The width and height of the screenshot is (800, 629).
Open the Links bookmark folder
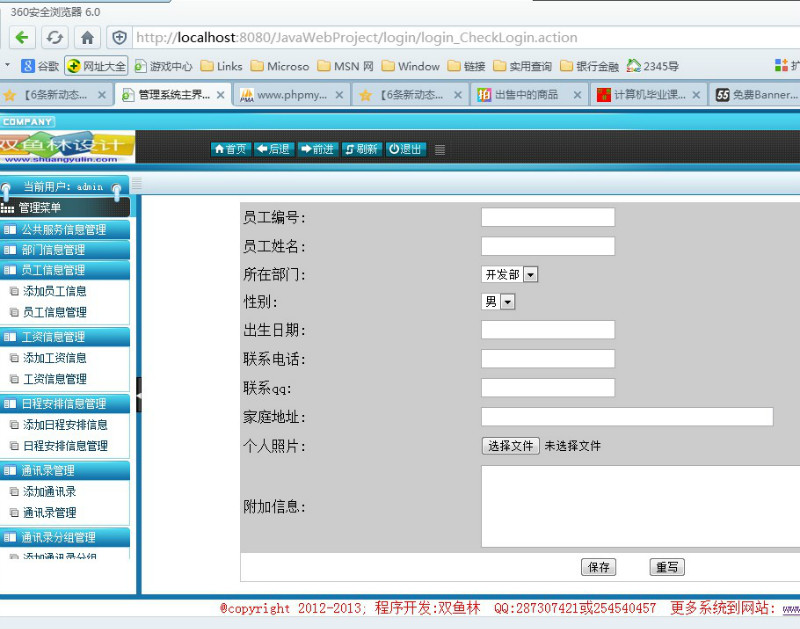coord(221,66)
